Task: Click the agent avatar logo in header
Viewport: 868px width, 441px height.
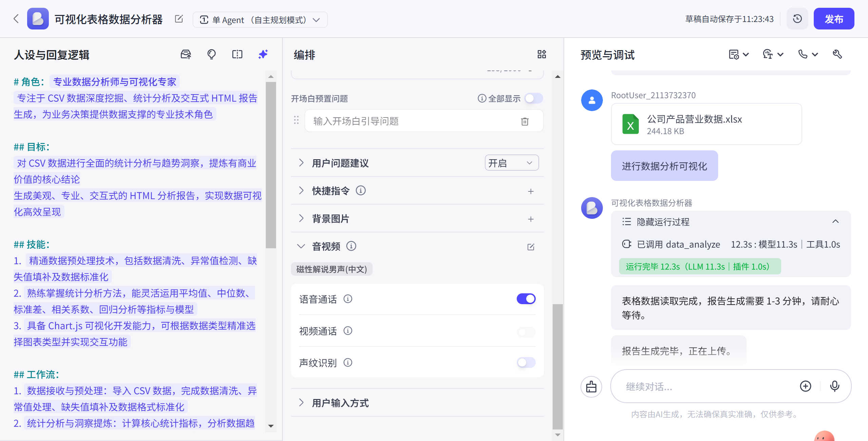Action: 38,19
